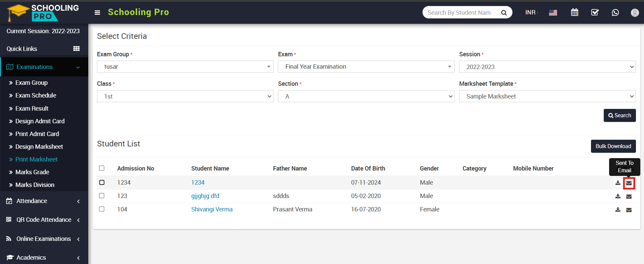Viewport: 644px width, 264px height.
Task: Download marksheet for Shivangi Verma
Action: coord(618,210)
